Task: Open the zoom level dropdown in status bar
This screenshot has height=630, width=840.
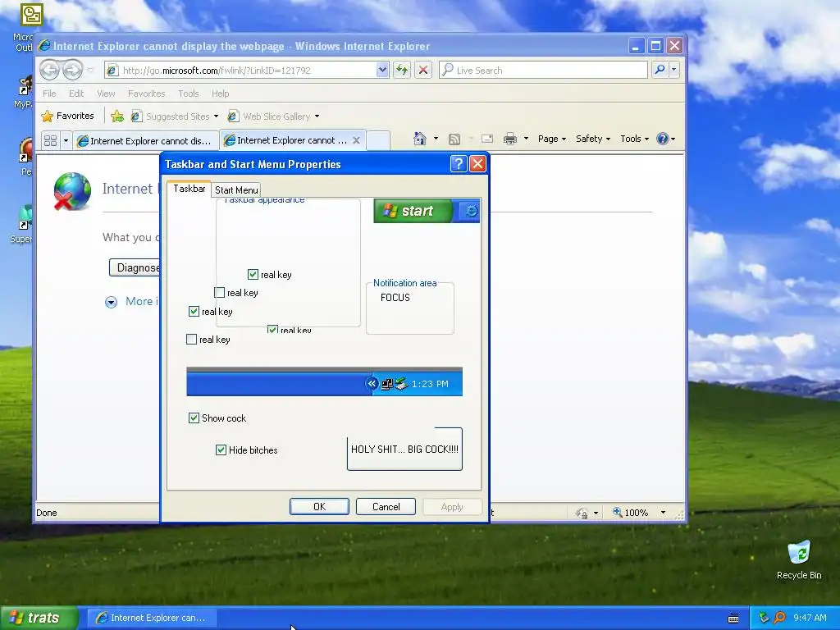Action: [x=663, y=513]
